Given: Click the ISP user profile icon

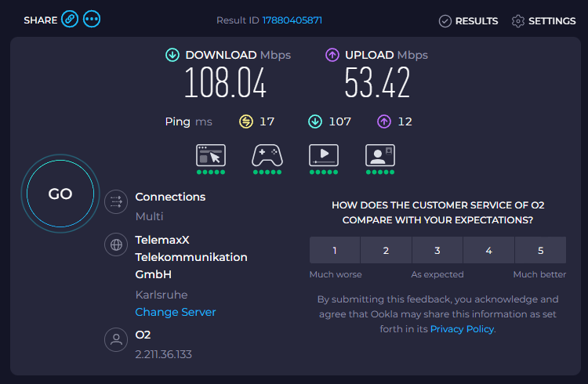Looking at the screenshot, I should pos(116,340).
